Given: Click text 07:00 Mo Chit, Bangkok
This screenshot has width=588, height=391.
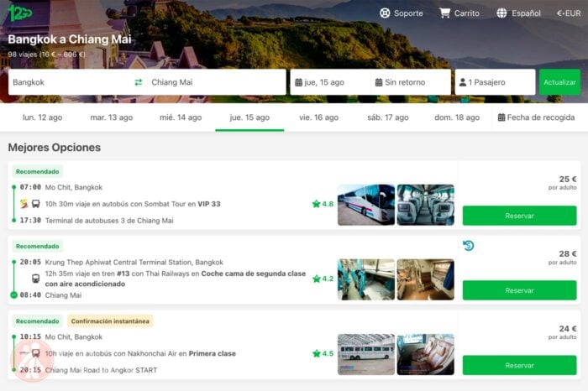Looking at the screenshot, I should tap(61, 187).
